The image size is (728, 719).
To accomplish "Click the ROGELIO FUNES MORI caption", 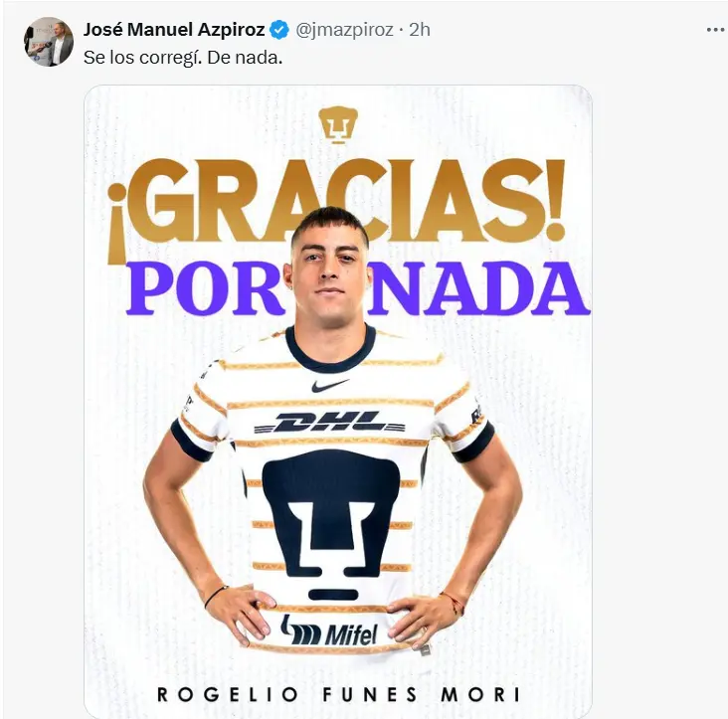I will [338, 695].
